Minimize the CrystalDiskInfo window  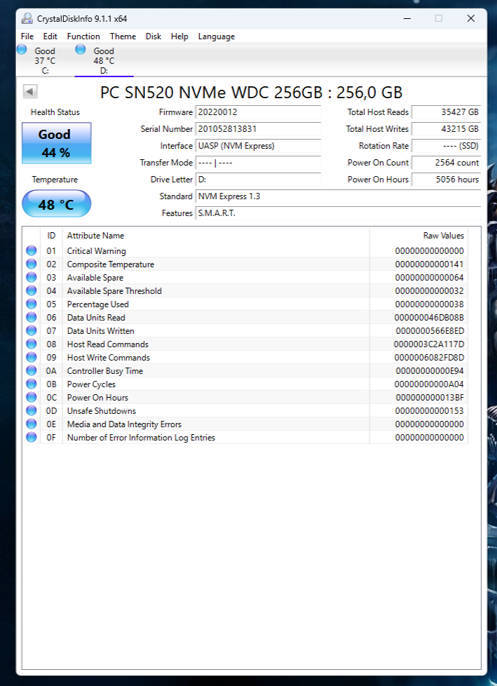[407, 18]
